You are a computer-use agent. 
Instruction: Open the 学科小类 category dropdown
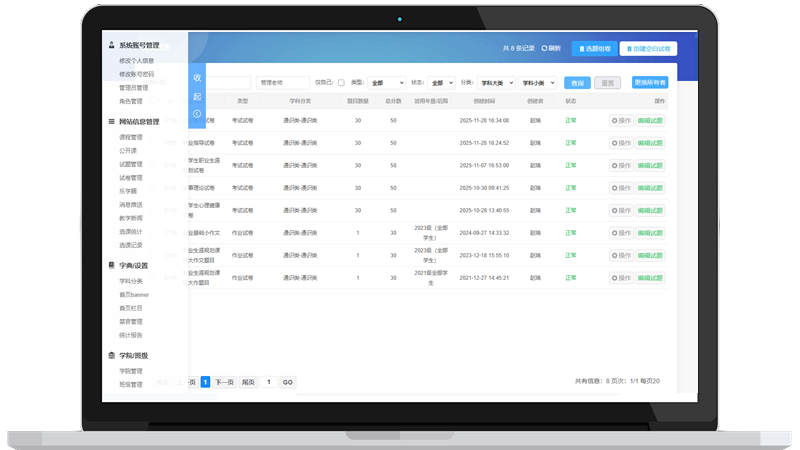point(537,83)
